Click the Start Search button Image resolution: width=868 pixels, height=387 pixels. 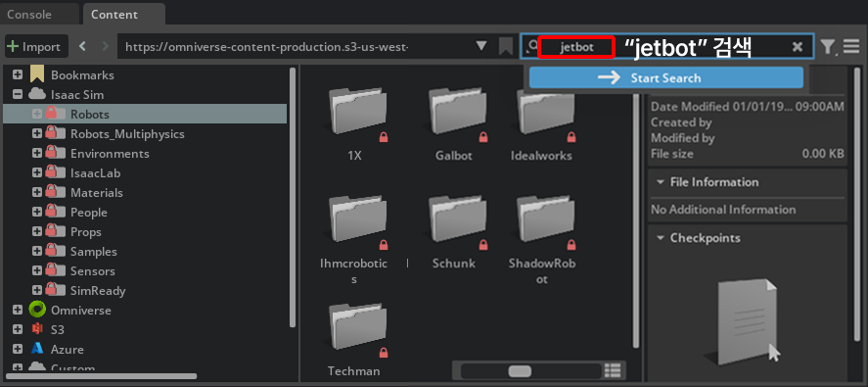pyautogui.click(x=666, y=77)
